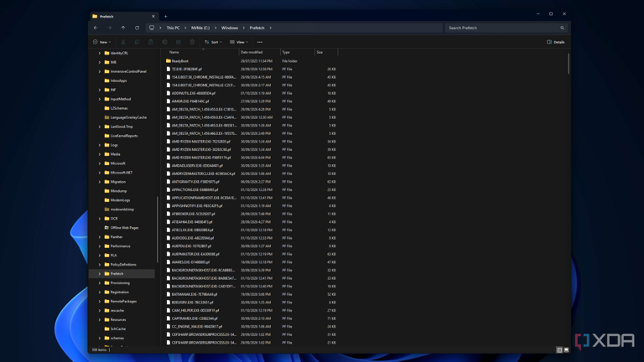Screen dimensions: 644x362
Task: Select the Resources folder in tree
Action: (118, 320)
